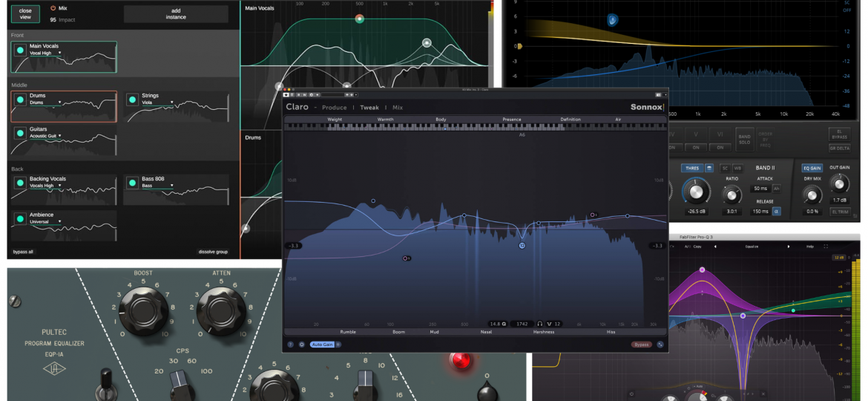Click the OUT GAIN knob

point(839,183)
